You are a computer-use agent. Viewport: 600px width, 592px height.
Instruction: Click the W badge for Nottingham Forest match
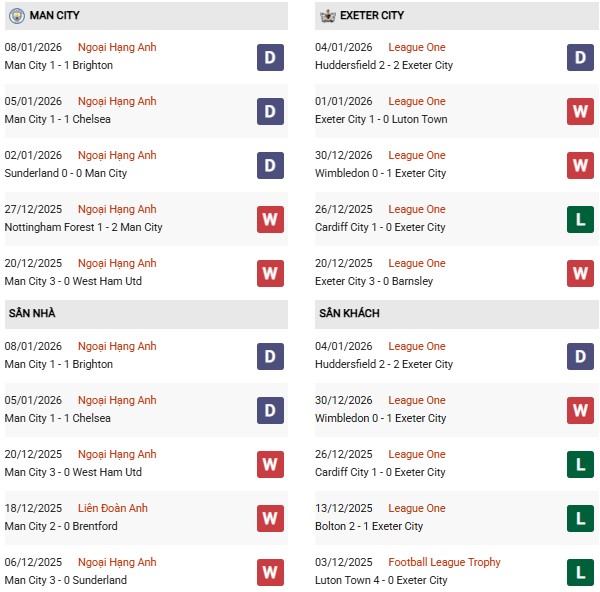pyautogui.click(x=270, y=219)
